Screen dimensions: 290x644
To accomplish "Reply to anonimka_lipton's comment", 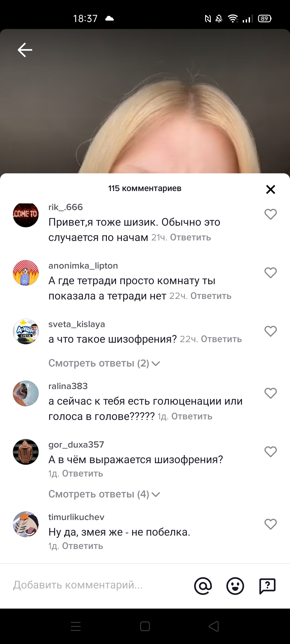I will pos(211,296).
